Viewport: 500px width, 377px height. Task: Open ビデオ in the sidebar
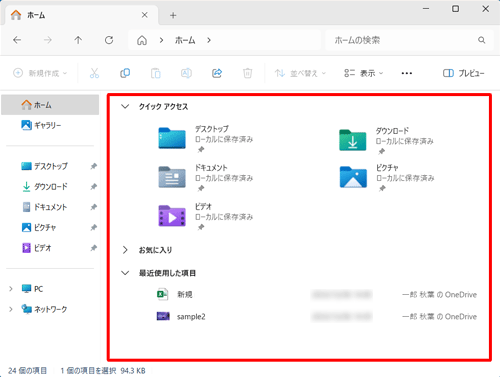coord(37,248)
